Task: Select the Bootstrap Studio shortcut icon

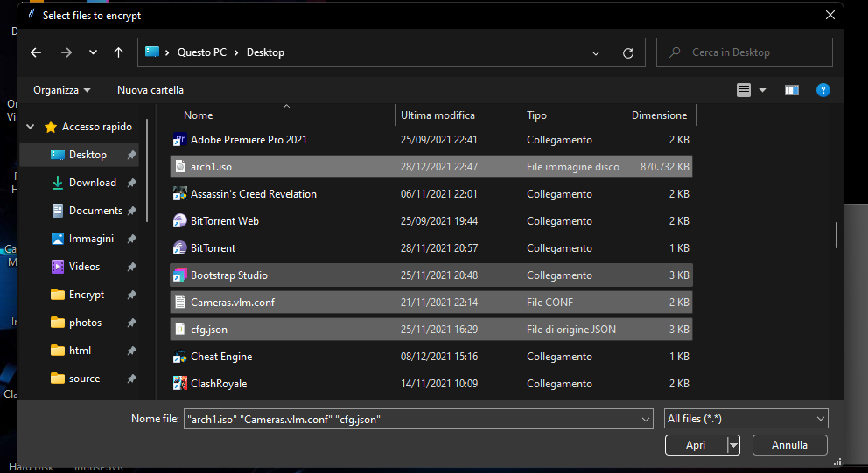Action: (x=179, y=275)
